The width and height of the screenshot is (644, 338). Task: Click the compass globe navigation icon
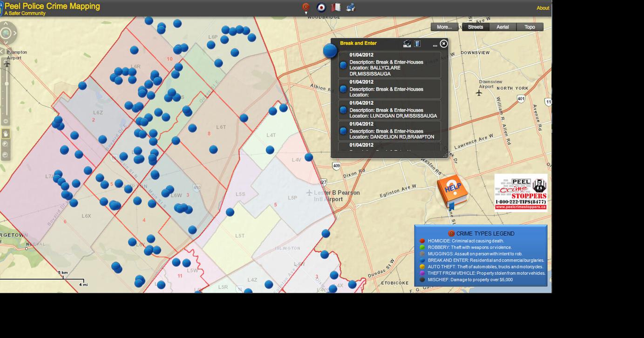pos(6,33)
